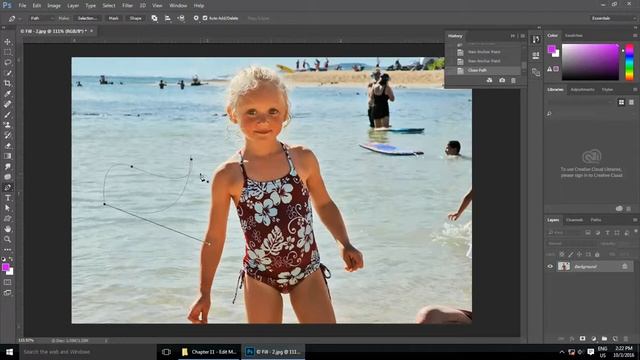
Task: Select the History Brush tool
Action: tap(7, 136)
